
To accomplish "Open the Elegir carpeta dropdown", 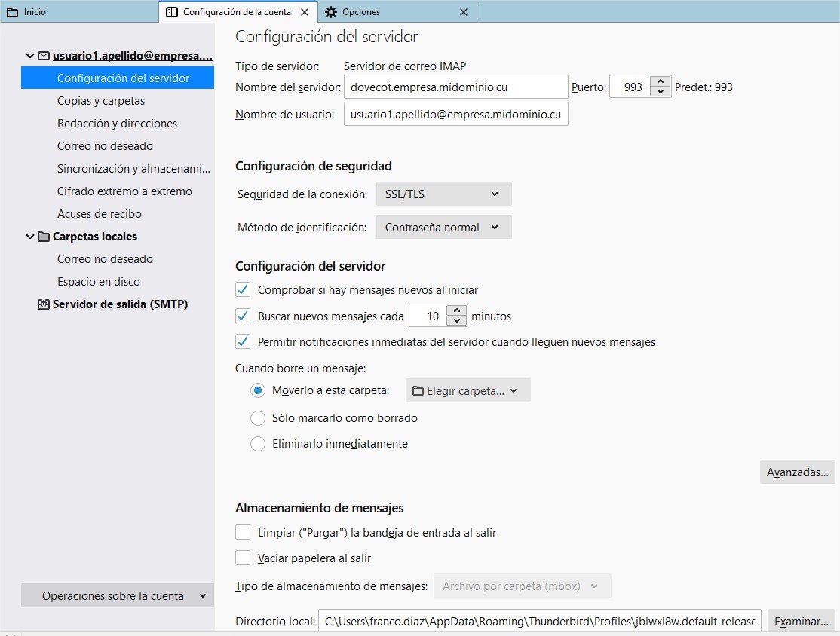I will (468, 391).
